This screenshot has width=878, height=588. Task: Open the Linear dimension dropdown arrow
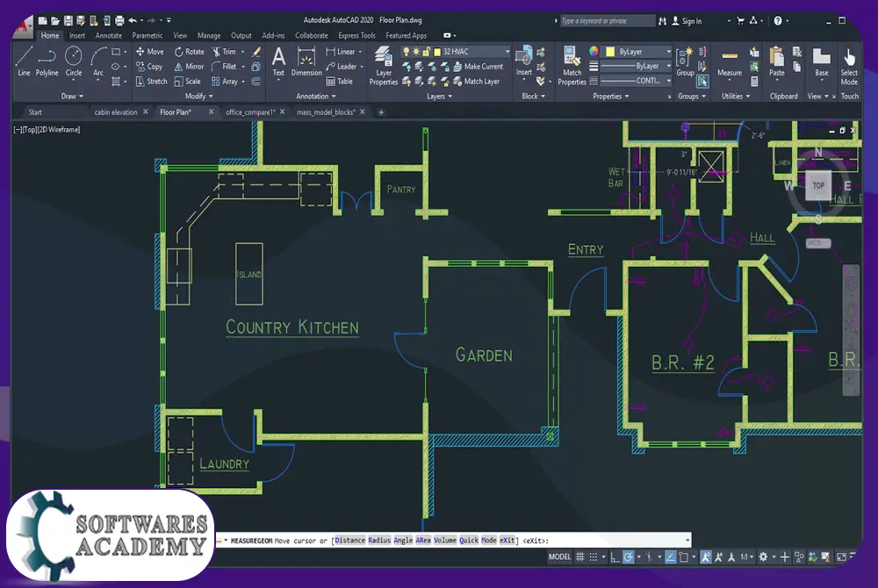[360, 52]
